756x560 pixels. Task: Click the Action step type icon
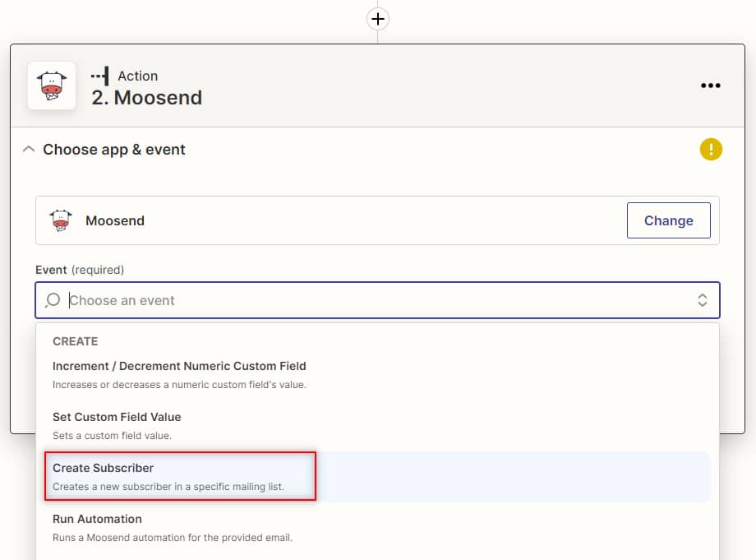99,76
